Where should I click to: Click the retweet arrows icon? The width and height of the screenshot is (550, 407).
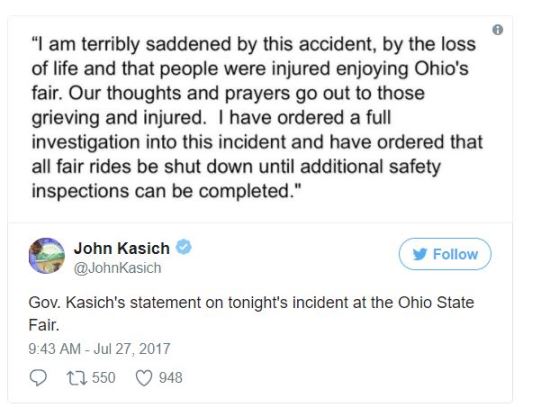(x=77, y=378)
